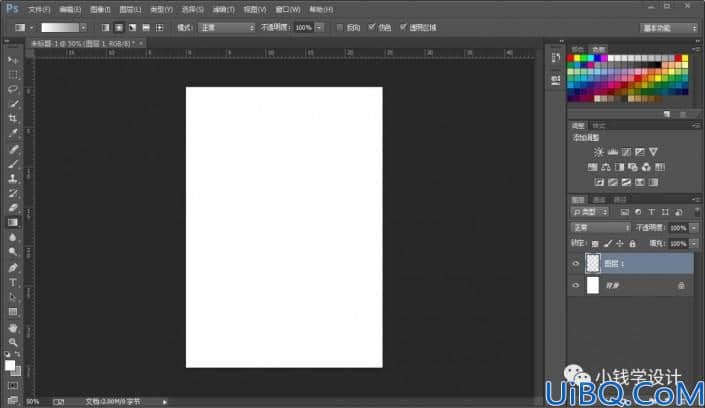Image resolution: width=705 pixels, height=408 pixels.
Task: Choose angle gradient type
Action: (132, 28)
